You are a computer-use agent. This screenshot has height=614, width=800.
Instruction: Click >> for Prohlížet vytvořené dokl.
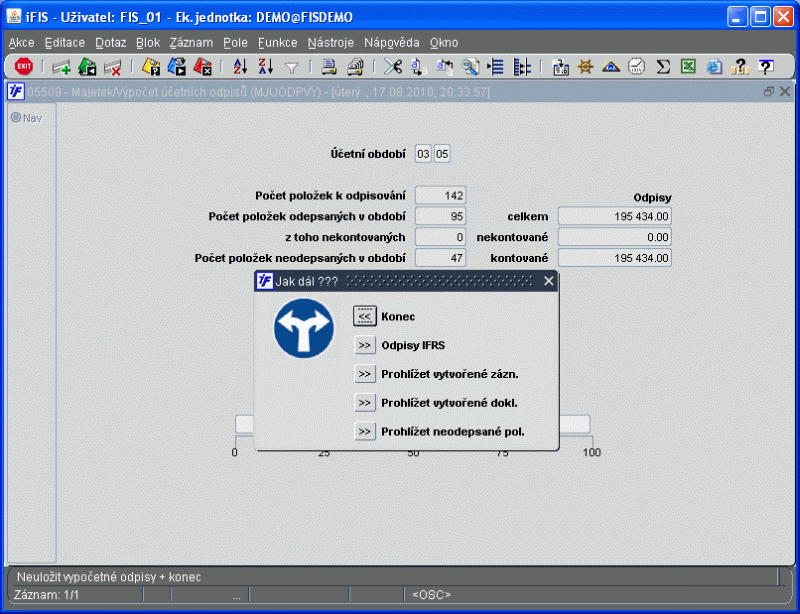pyautogui.click(x=364, y=403)
